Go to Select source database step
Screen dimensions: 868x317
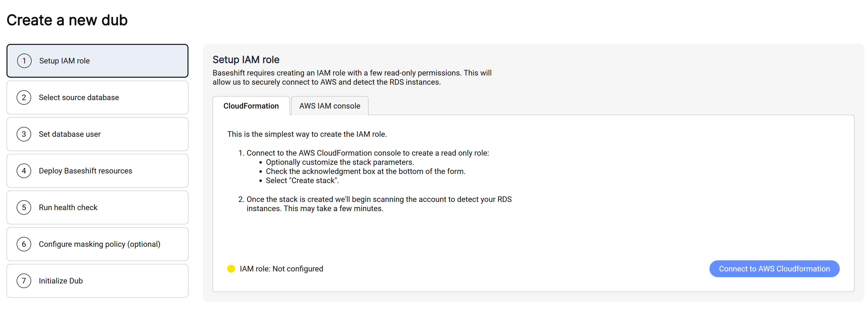[97, 98]
